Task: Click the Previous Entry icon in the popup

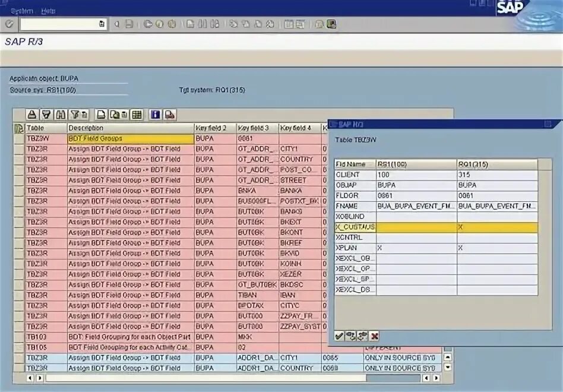Action: pos(351,336)
